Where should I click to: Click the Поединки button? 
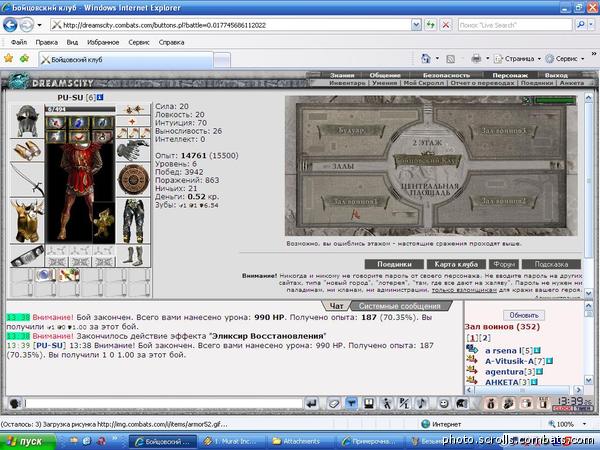tap(394, 264)
